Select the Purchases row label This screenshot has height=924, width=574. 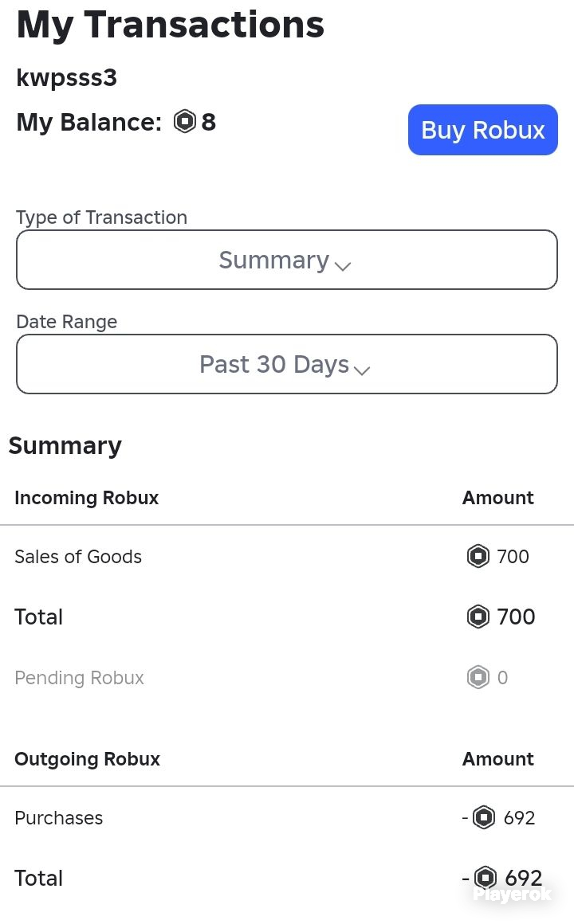59,818
